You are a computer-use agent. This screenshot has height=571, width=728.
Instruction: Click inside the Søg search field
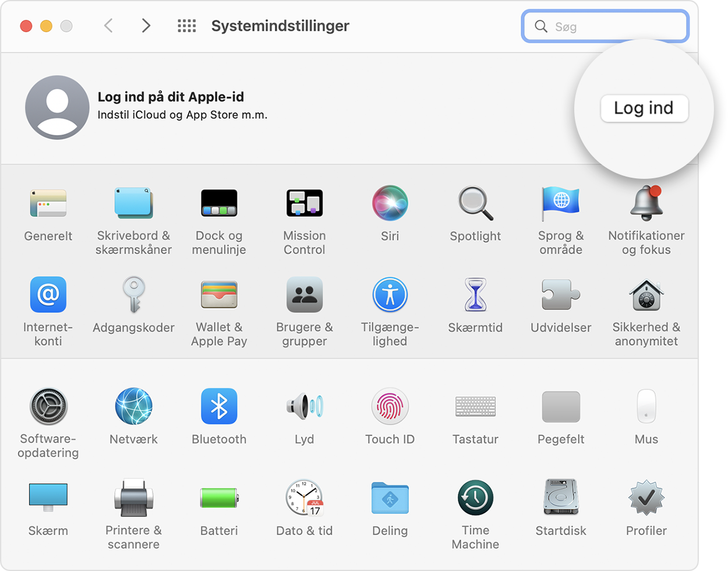[605, 26]
